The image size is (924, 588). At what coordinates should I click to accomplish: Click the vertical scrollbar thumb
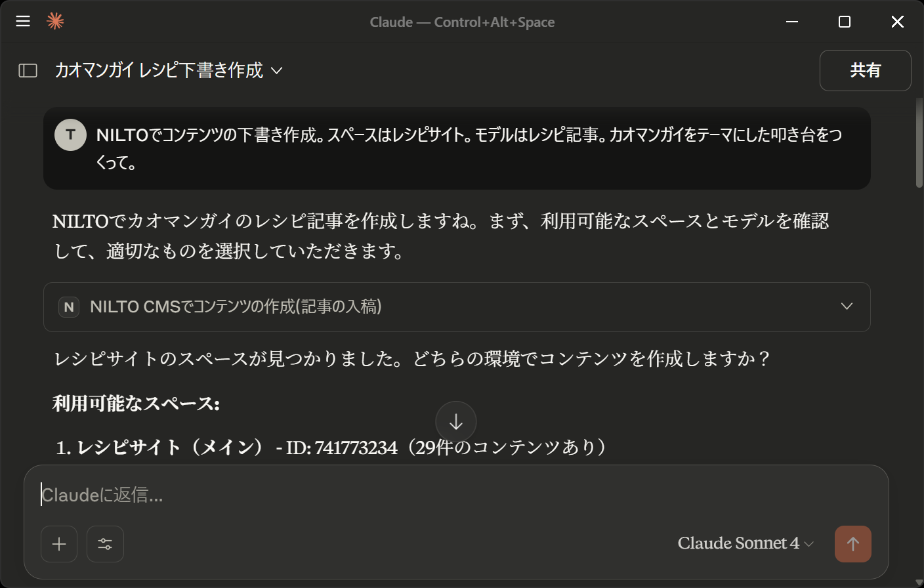coord(919,143)
